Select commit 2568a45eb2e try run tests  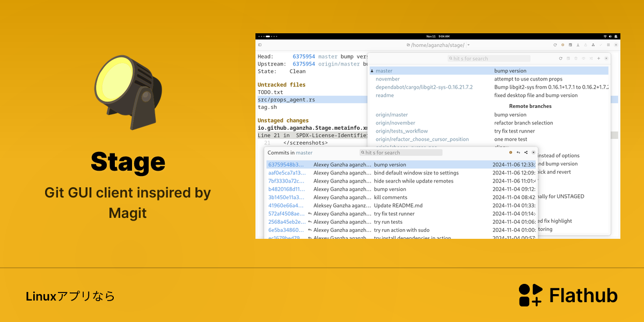pyautogui.click(x=401, y=222)
